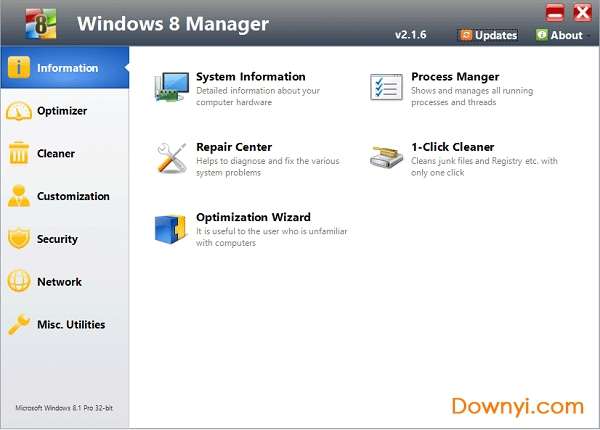Click the Security shield icon
This screenshot has width=600, height=430.
(x=19, y=238)
